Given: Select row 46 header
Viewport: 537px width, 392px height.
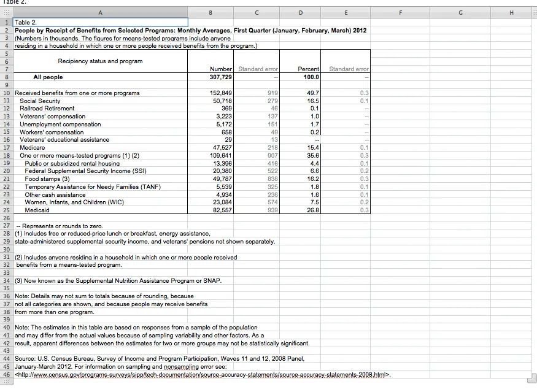Looking at the screenshot, I should pyautogui.click(x=6, y=374).
